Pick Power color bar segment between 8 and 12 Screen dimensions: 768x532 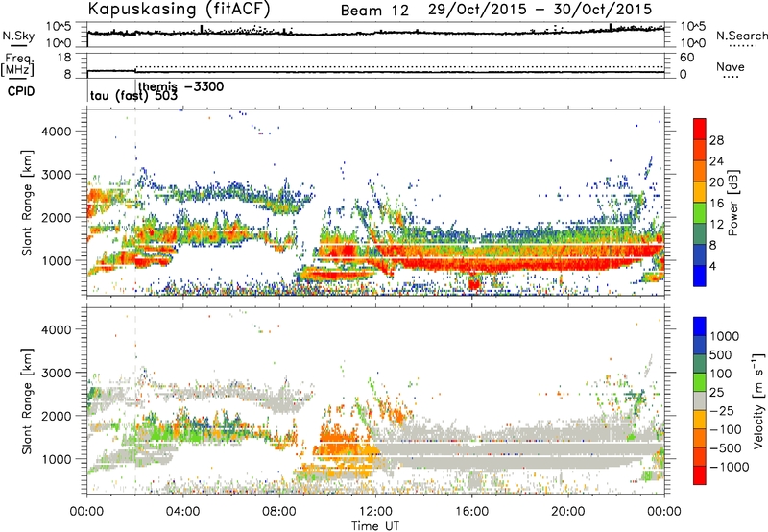[700, 234]
